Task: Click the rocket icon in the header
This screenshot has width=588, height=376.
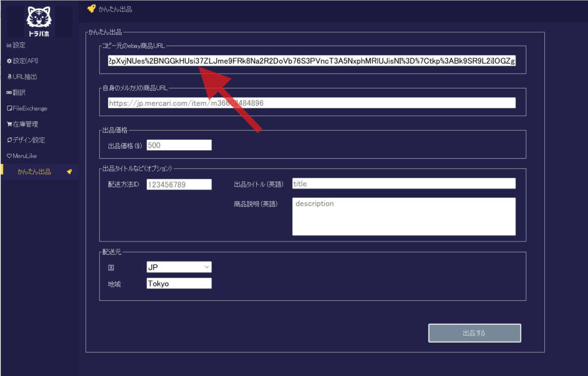Action: (91, 9)
